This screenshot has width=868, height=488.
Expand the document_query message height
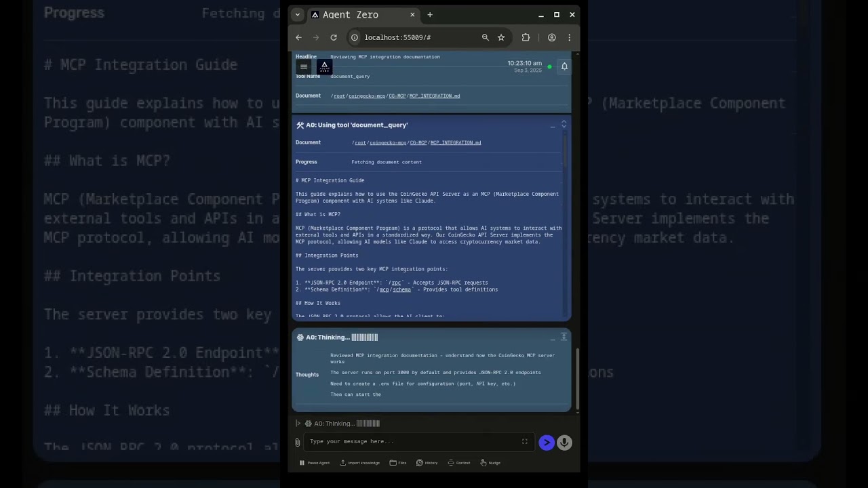tap(564, 125)
